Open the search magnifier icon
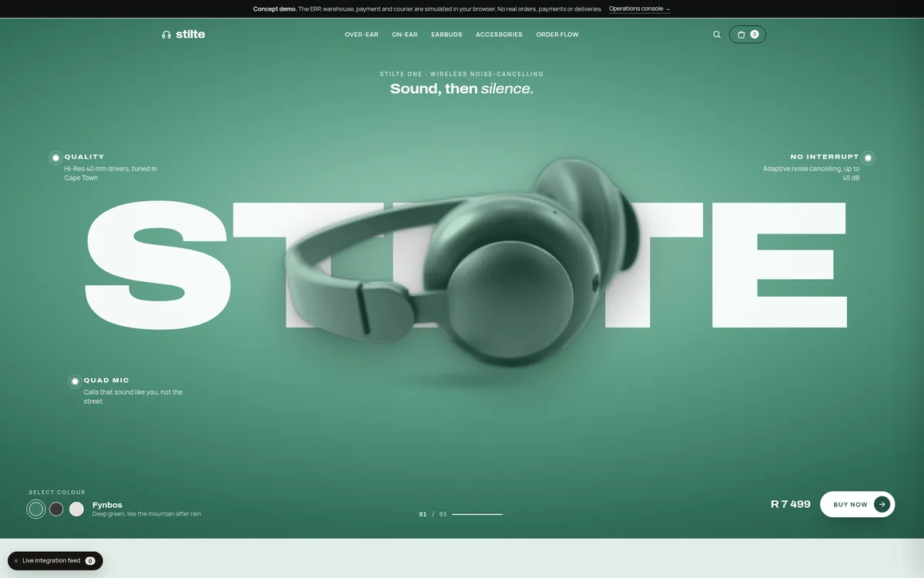 [717, 35]
